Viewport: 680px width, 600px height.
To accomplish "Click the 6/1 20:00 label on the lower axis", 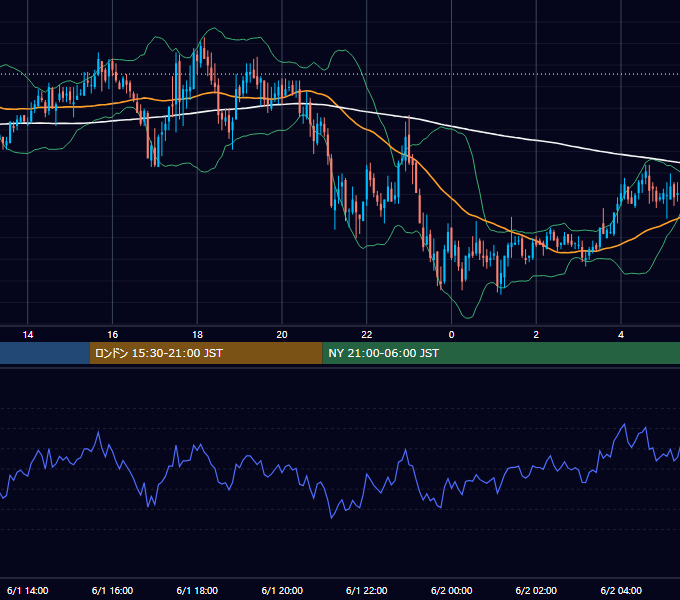I will pyautogui.click(x=282, y=590).
